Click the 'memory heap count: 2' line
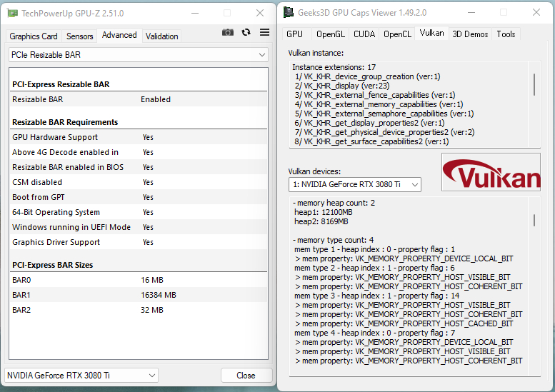The height and width of the screenshot is (392, 555). pyautogui.click(x=334, y=203)
